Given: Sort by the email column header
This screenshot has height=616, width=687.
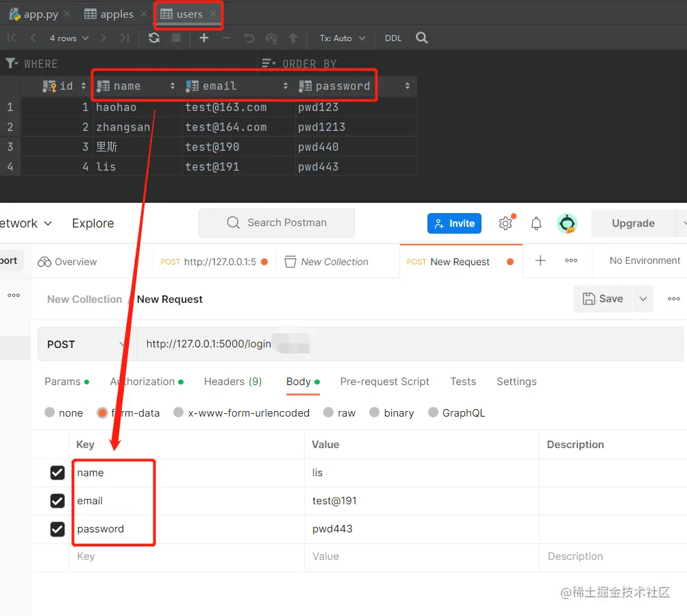Looking at the screenshot, I should point(236,86).
